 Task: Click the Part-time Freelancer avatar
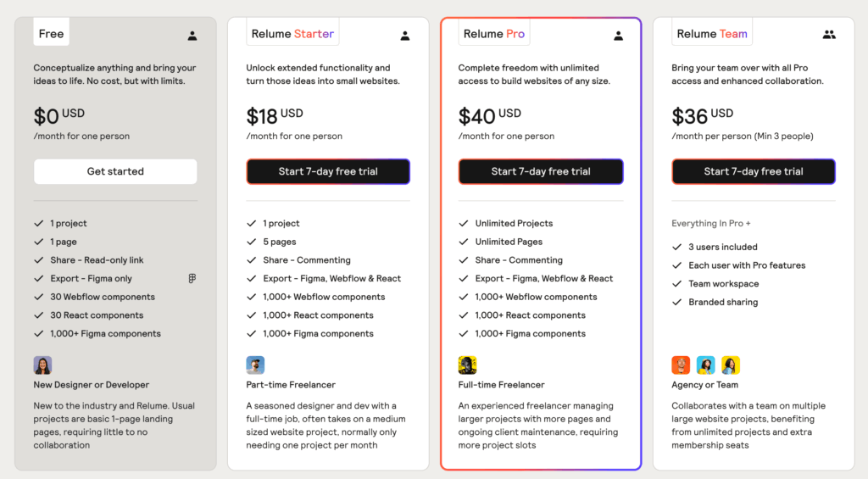pos(255,365)
